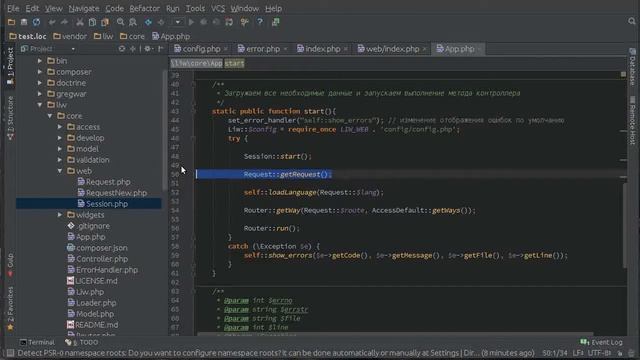The height and width of the screenshot is (360, 640).
Task: Click the Help question mark icon
Action: coord(260,22)
